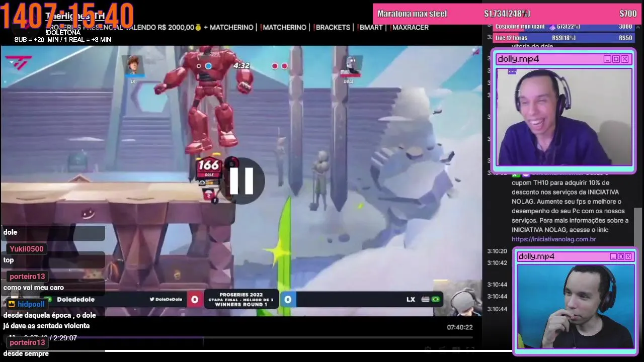Screen dimensions: 644x362
Task: Click the Twitter bird icon beside DoleDeDole
Action: tap(152, 299)
